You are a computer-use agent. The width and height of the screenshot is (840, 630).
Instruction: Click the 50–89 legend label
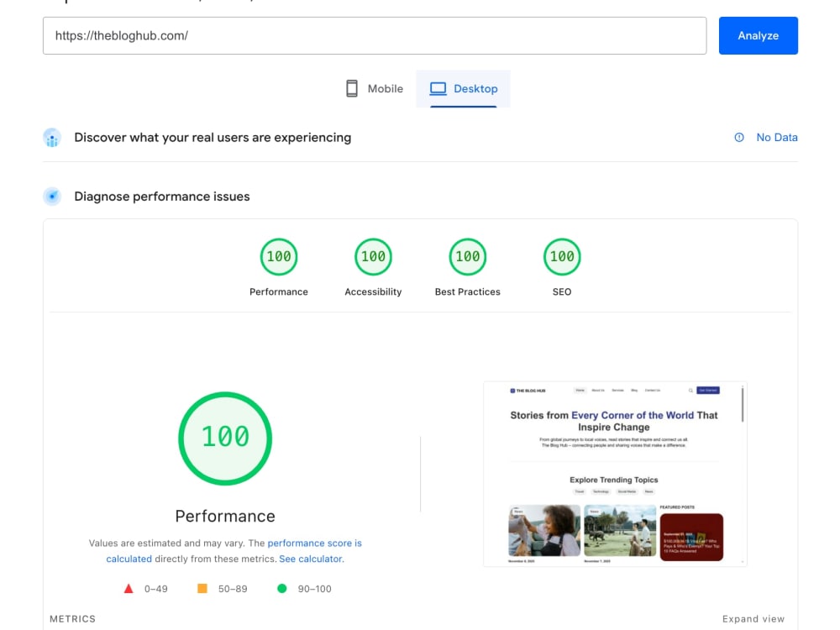pos(233,589)
